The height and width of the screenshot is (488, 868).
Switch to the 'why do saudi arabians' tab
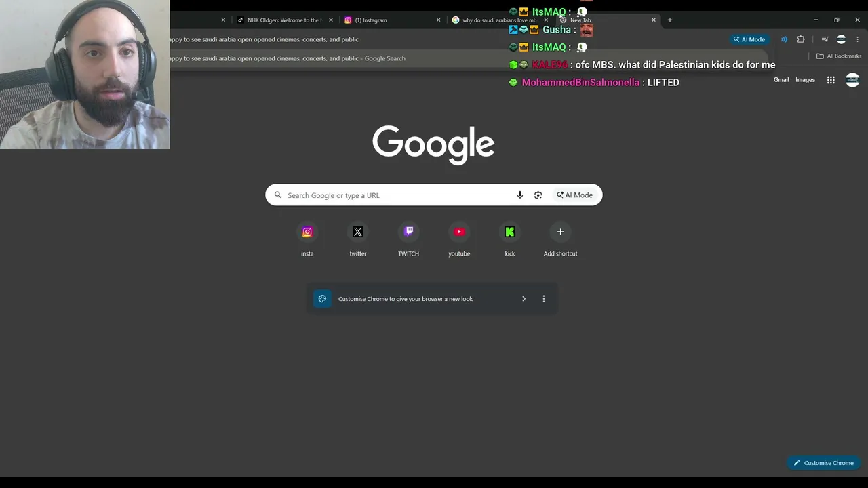[x=499, y=20]
